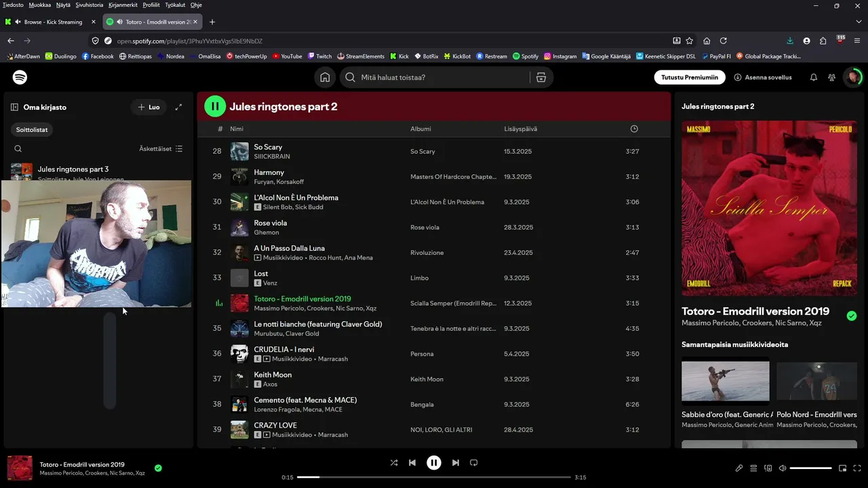
Task: Open the Äskettäiset sort dropdown
Action: [161, 148]
